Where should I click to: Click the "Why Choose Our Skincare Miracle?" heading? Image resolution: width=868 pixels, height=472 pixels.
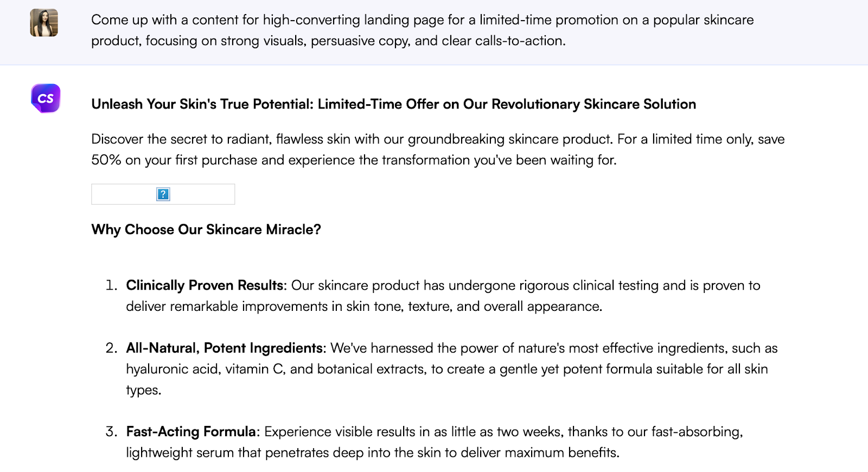206,229
